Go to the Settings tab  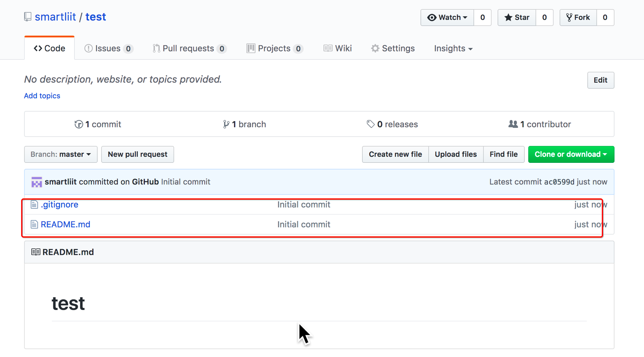pyautogui.click(x=393, y=48)
